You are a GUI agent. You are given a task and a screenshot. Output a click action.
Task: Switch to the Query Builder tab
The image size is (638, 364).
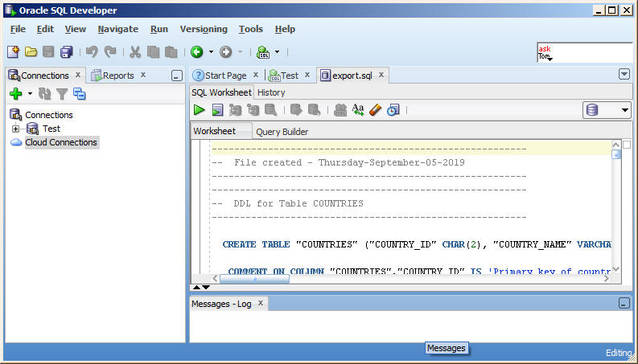pyautogui.click(x=282, y=132)
